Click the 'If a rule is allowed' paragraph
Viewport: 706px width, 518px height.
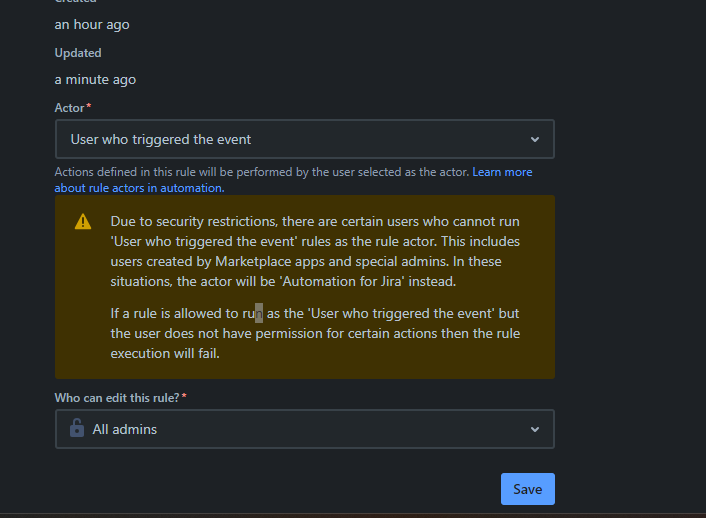[315, 333]
